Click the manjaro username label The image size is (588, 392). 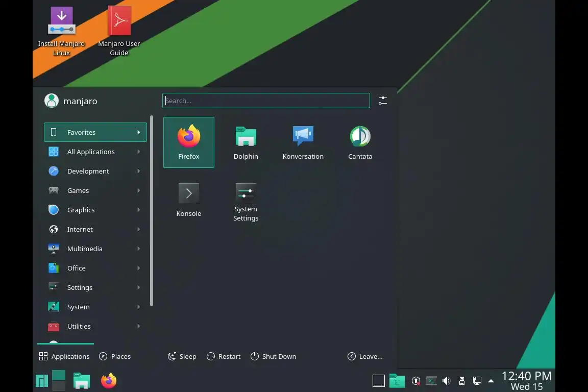(80, 101)
